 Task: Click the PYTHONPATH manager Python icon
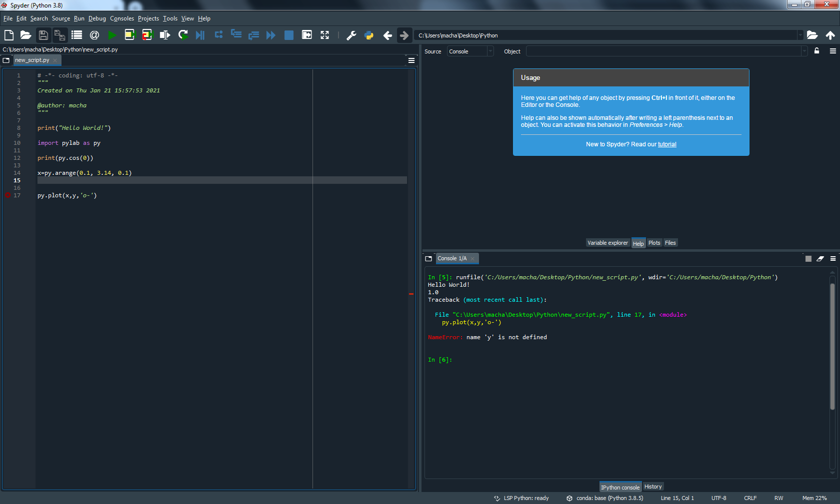(x=369, y=35)
